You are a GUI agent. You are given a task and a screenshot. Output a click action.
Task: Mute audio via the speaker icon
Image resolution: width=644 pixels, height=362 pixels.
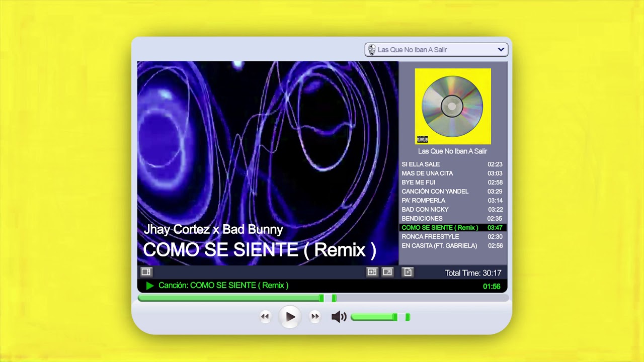339,317
